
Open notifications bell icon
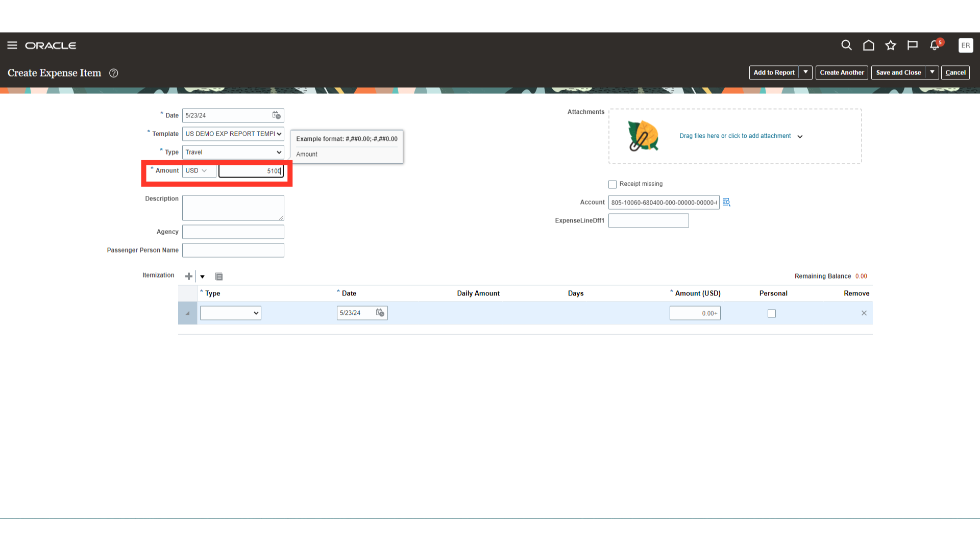935,45
